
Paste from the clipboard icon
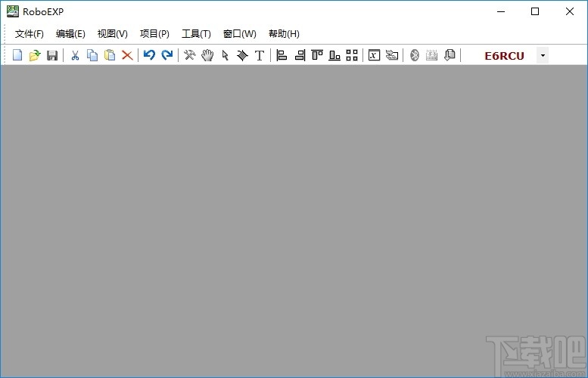click(x=110, y=55)
